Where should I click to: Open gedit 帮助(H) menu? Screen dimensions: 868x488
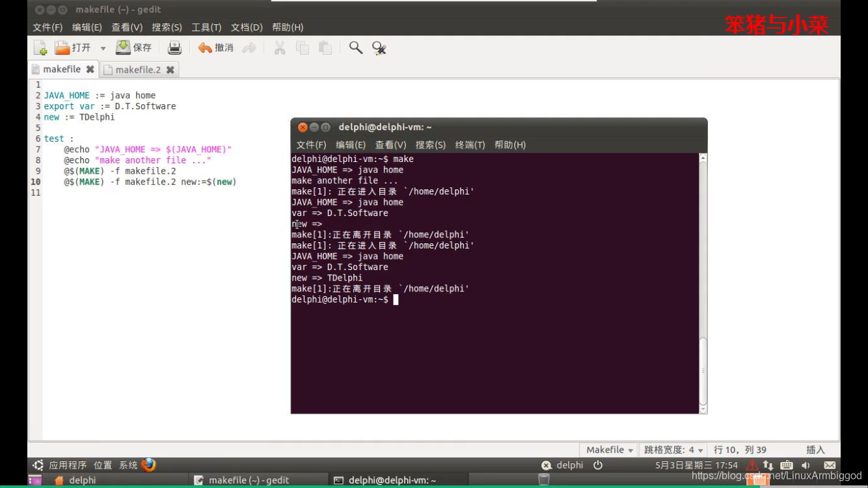[x=288, y=27]
